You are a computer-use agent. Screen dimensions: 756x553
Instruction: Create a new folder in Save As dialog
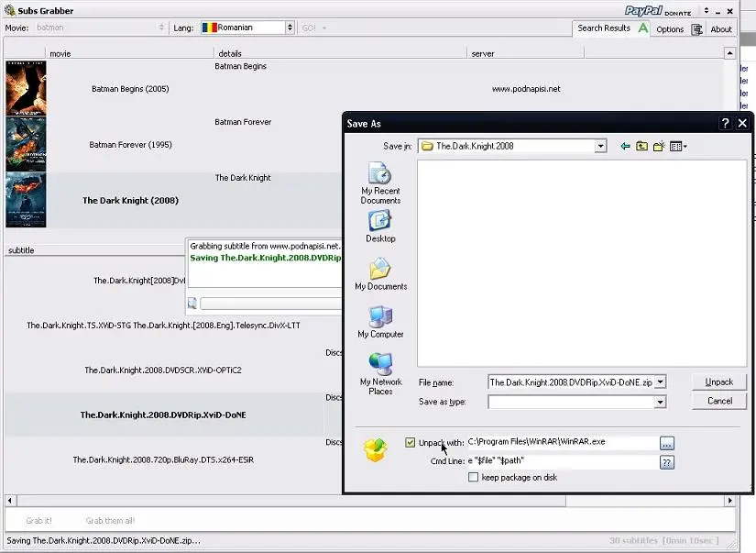click(x=659, y=146)
